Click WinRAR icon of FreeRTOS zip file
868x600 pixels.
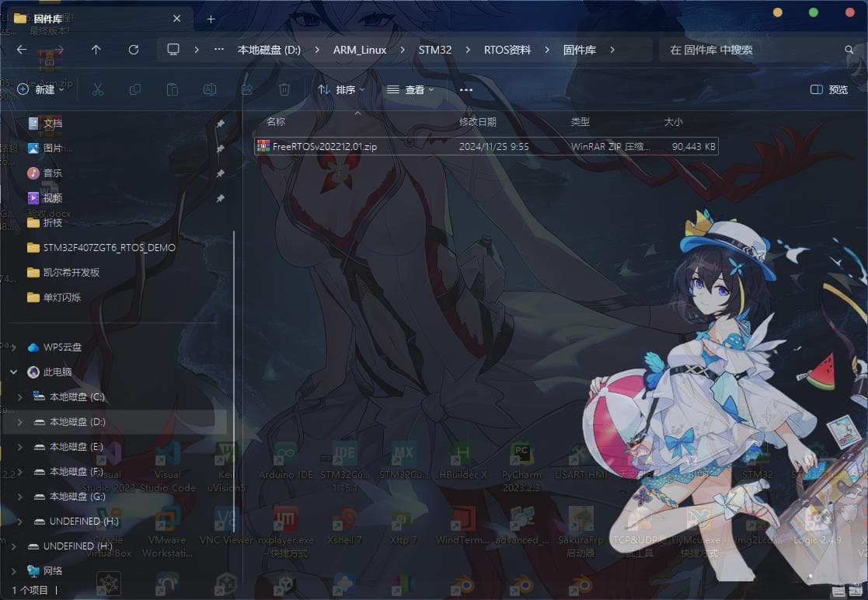tap(263, 146)
